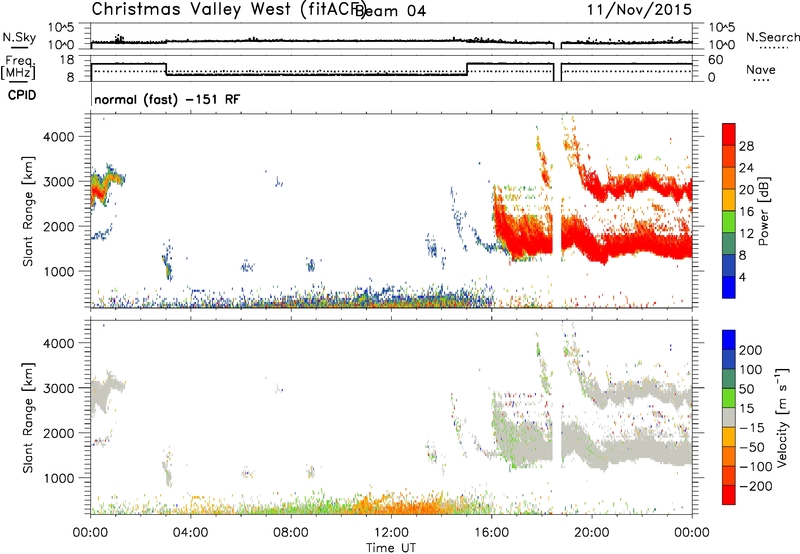Click the 'N.Sky' legend label
800x554 pixels.
tap(19, 37)
